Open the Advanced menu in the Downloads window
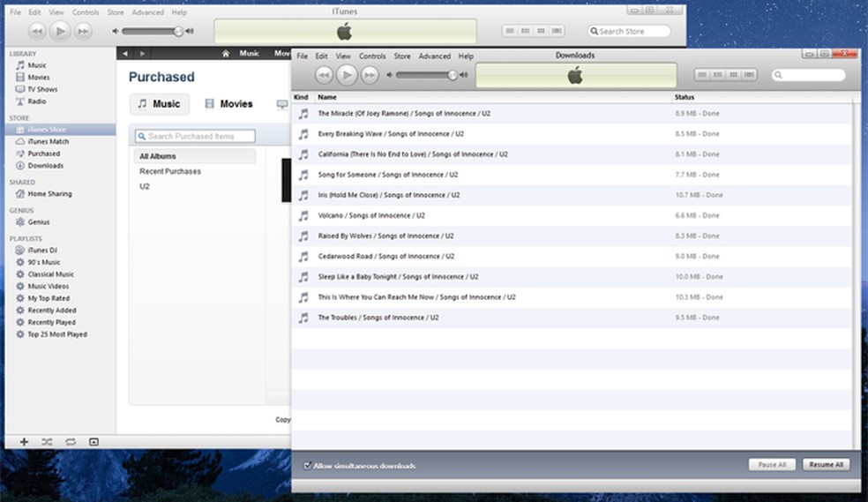This screenshot has height=502, width=868. point(434,56)
